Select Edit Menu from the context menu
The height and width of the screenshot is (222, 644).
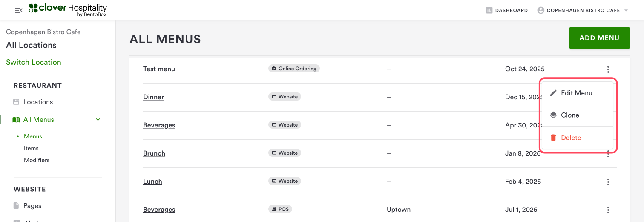(576, 93)
